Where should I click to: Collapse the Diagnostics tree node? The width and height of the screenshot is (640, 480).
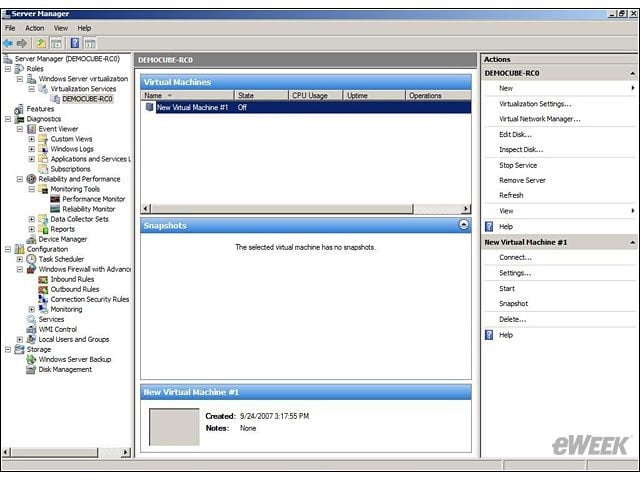pyautogui.click(x=8, y=119)
